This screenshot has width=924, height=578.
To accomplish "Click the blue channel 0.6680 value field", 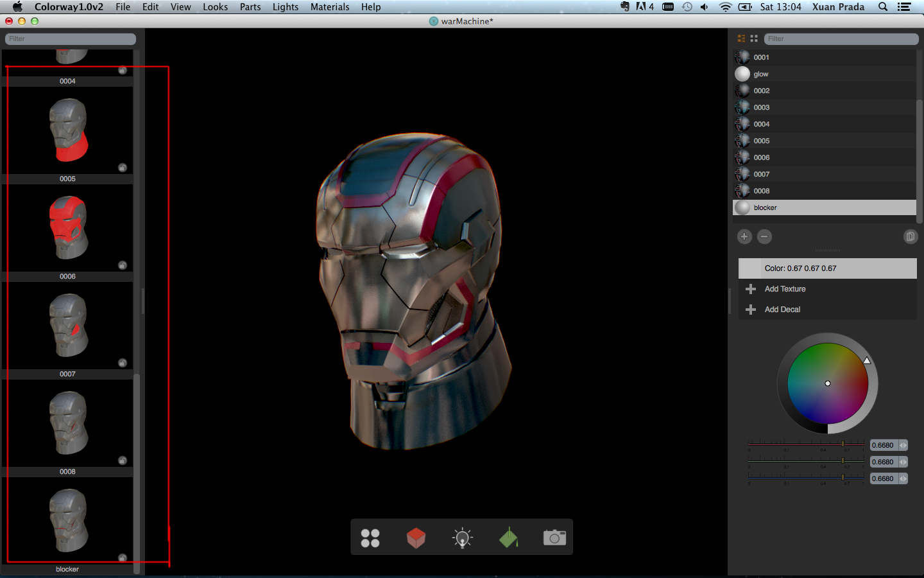I will [x=884, y=478].
